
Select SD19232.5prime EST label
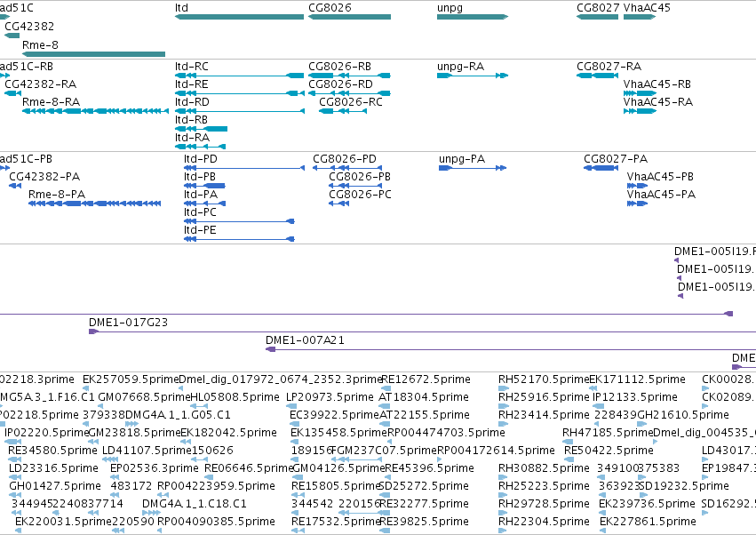[x=684, y=486]
